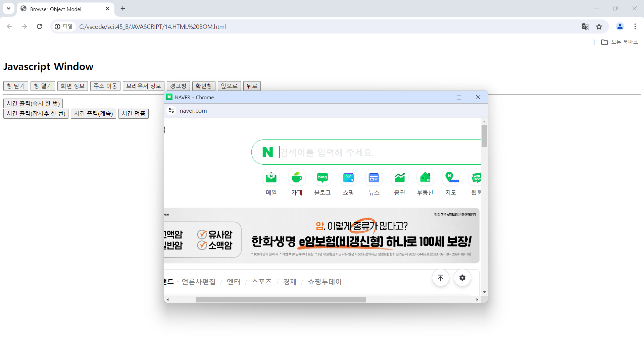Click the green Naver N logo
The height and width of the screenshot is (340, 644).
(x=267, y=152)
